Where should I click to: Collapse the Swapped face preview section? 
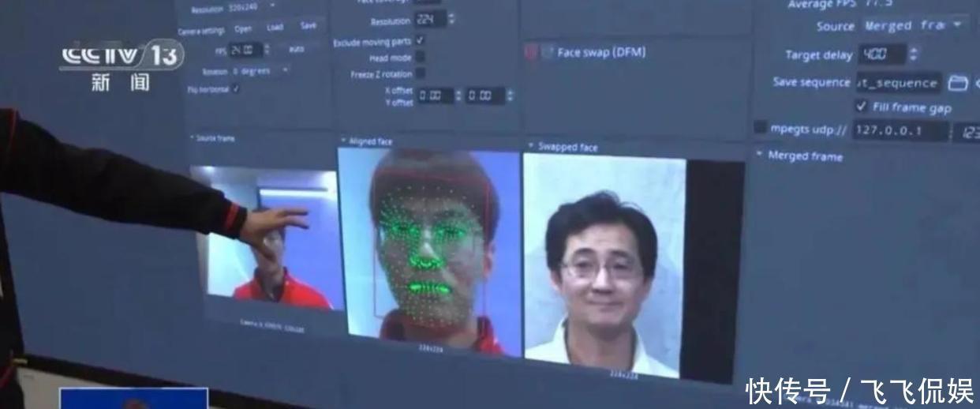pyautogui.click(x=530, y=146)
